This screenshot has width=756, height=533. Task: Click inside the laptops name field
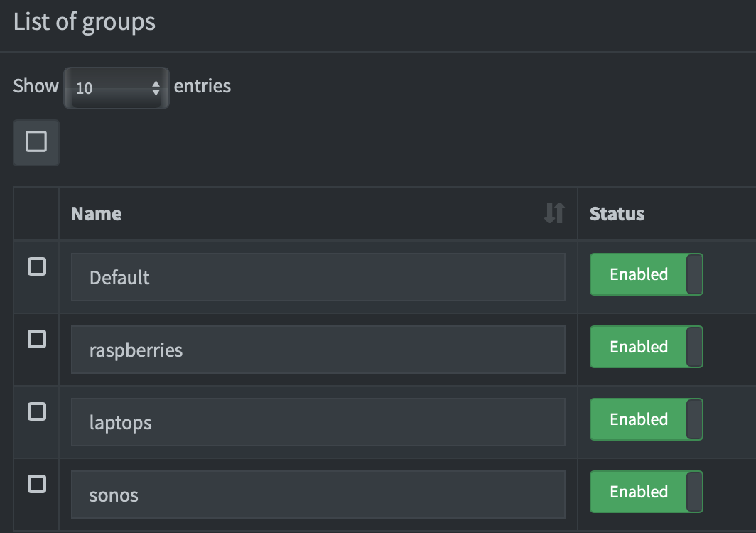pyautogui.click(x=318, y=422)
